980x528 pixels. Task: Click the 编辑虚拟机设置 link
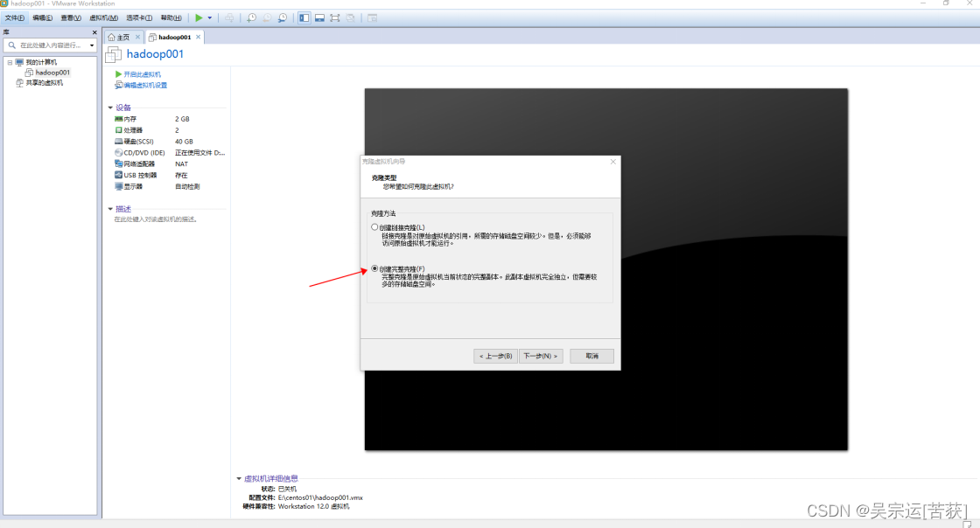click(x=145, y=86)
